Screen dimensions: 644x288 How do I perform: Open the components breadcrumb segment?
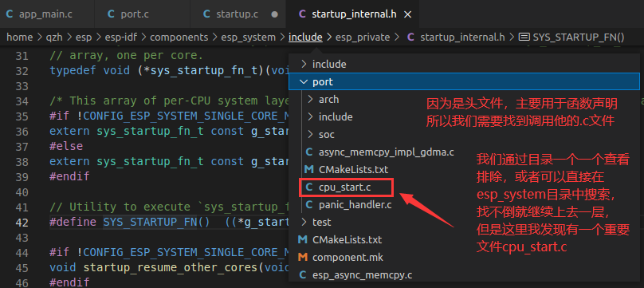pos(179,37)
